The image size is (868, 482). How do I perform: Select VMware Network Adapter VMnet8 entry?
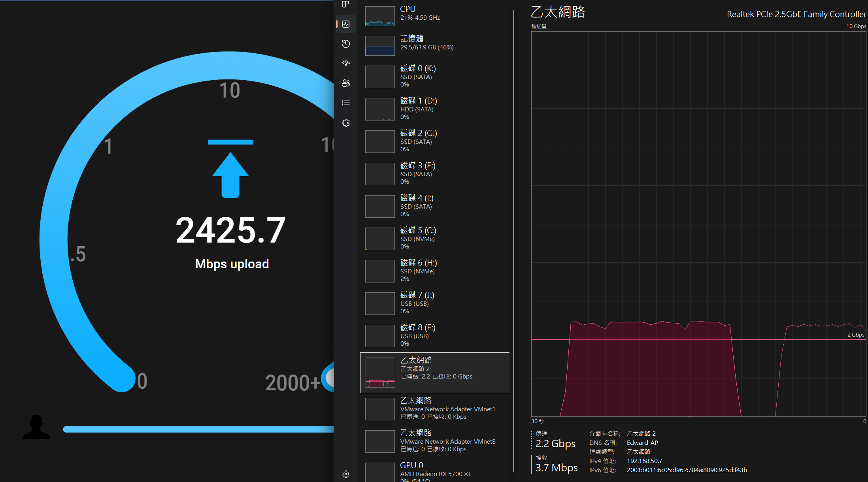coord(435,441)
